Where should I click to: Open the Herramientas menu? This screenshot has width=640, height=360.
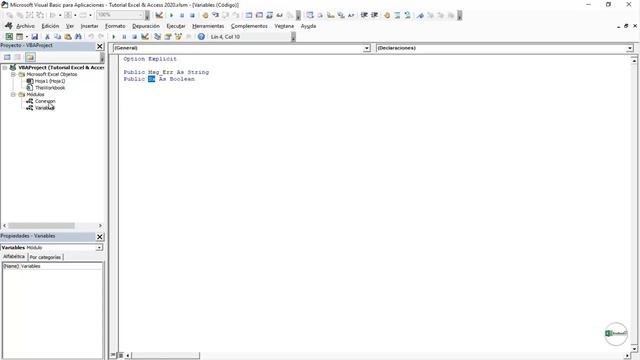click(208, 26)
